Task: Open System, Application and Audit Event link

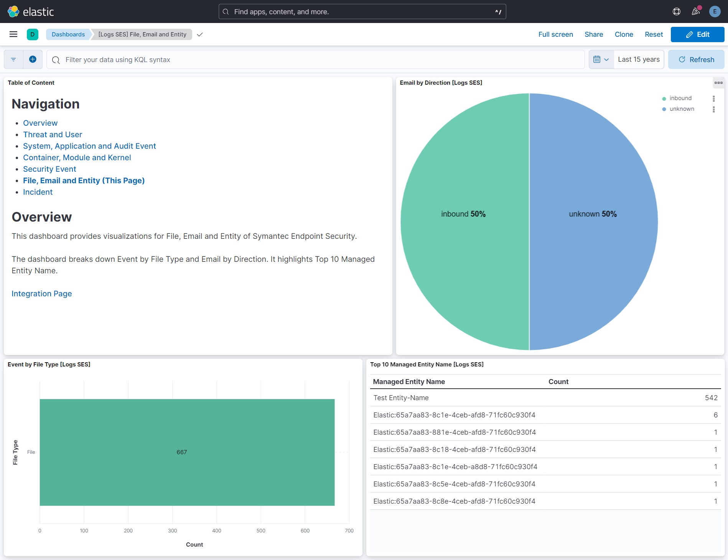Action: [x=89, y=146]
